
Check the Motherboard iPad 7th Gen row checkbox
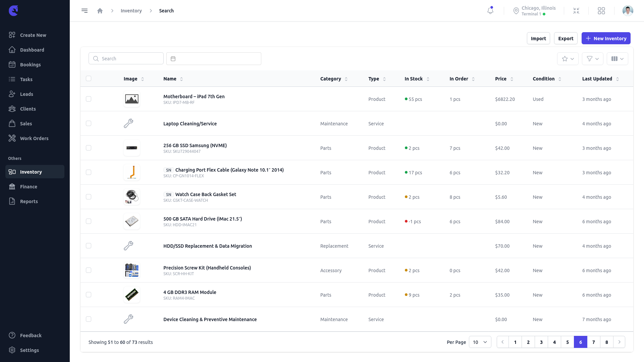click(x=89, y=99)
